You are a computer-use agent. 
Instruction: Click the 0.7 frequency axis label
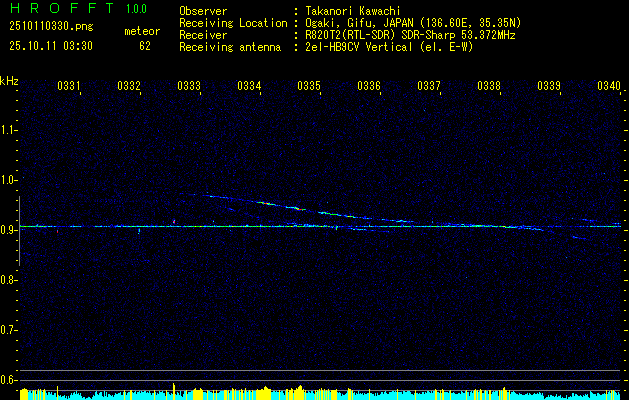pyautogui.click(x=8, y=330)
